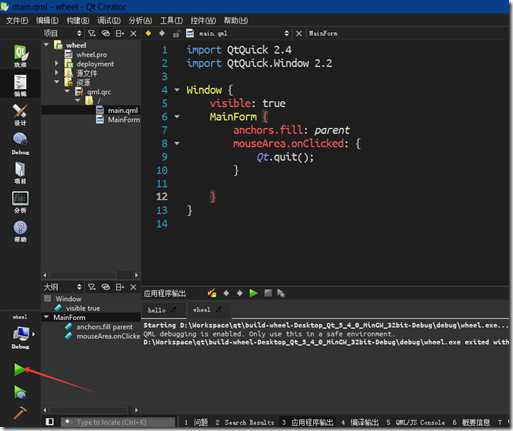Screen dimensions: 513x431
Task: Close the outline side panel
Action: point(133,287)
